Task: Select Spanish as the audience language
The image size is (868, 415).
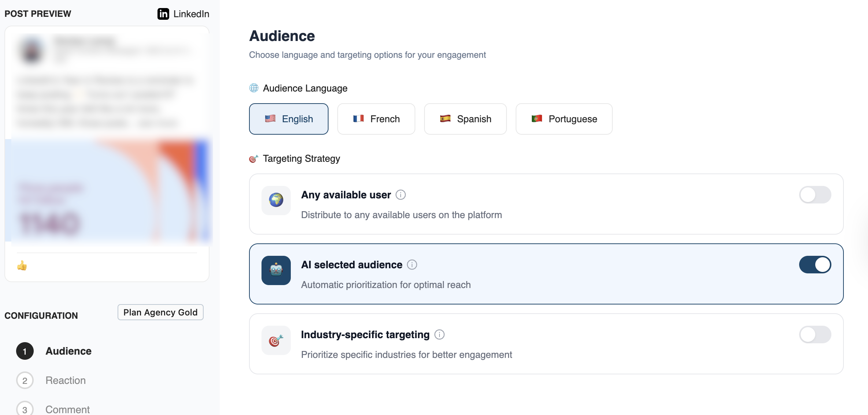Action: click(465, 119)
